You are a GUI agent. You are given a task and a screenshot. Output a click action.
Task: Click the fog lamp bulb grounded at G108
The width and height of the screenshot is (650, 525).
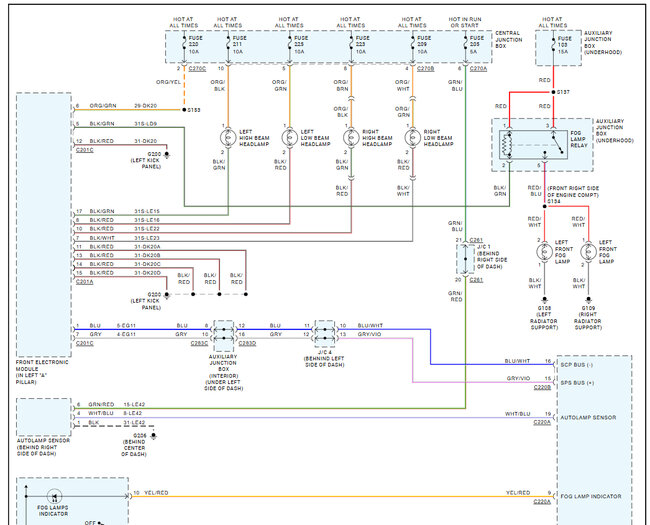544,252
